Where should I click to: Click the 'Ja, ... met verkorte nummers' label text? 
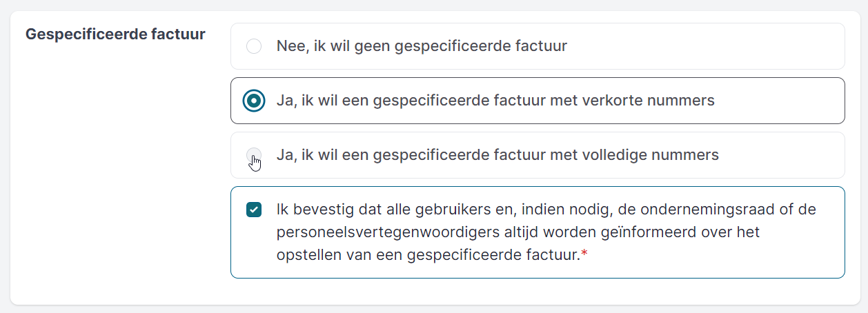[495, 101]
